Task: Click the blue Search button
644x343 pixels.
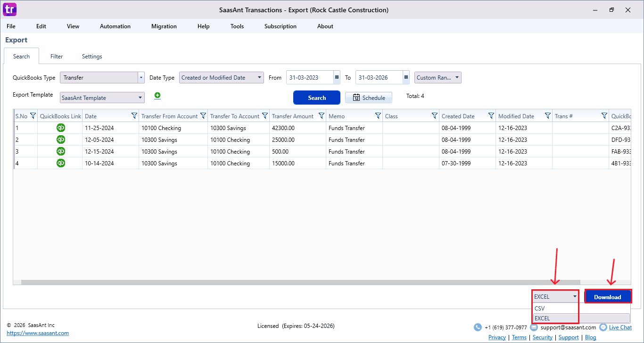Action: [x=316, y=98]
